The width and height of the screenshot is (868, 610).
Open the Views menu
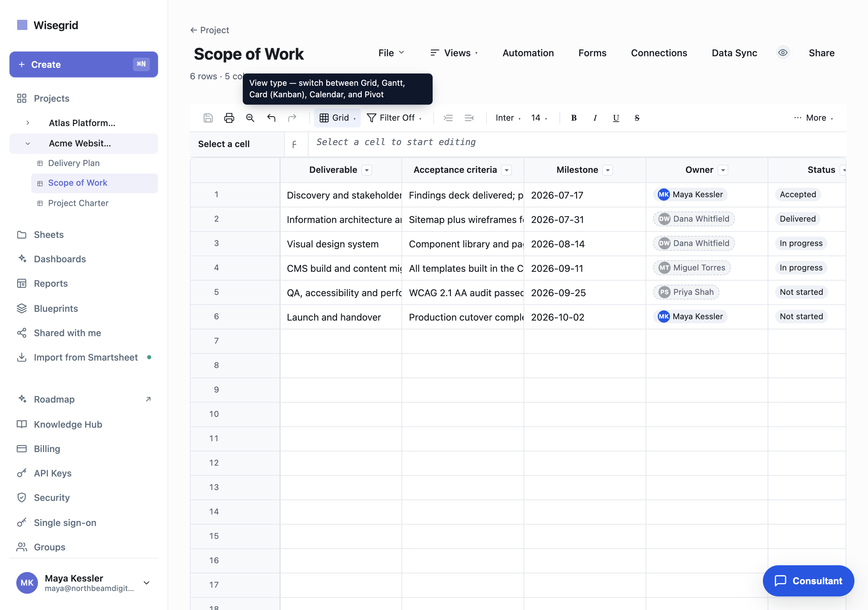pyautogui.click(x=454, y=53)
